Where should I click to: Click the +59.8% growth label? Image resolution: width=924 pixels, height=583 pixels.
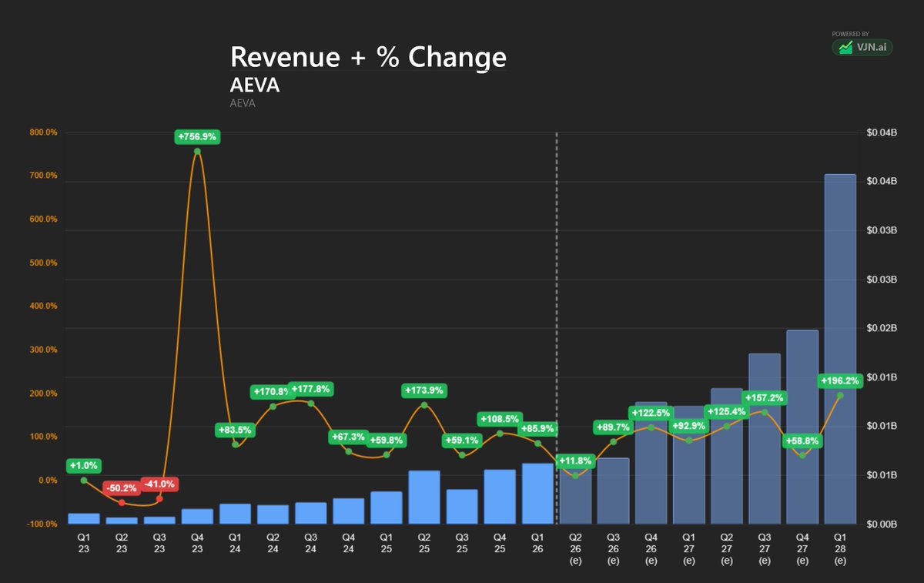387,441
